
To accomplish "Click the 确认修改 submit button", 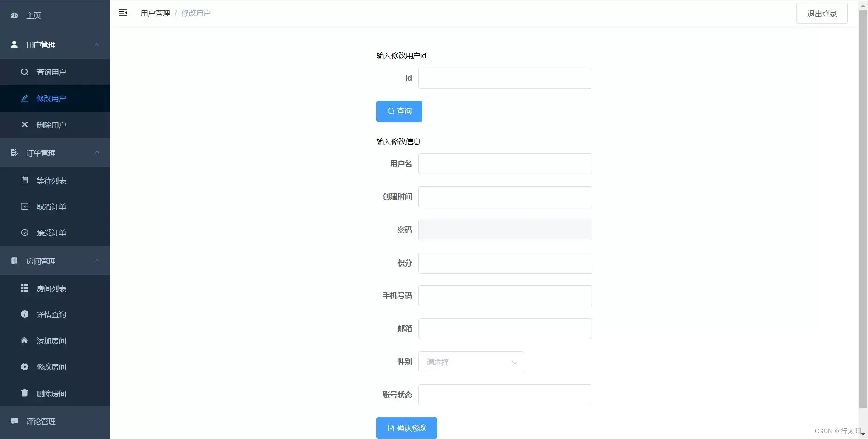I will coord(406,427).
